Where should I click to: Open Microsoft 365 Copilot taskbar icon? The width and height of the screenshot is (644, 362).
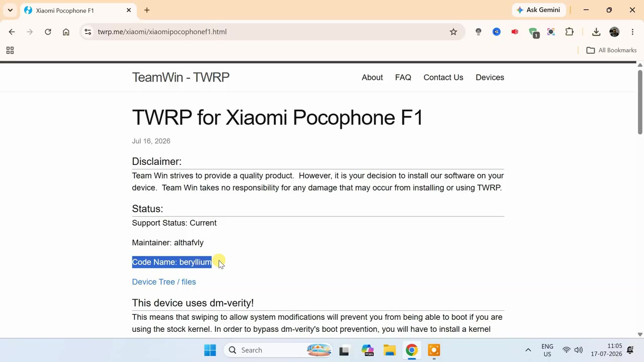pos(368,350)
